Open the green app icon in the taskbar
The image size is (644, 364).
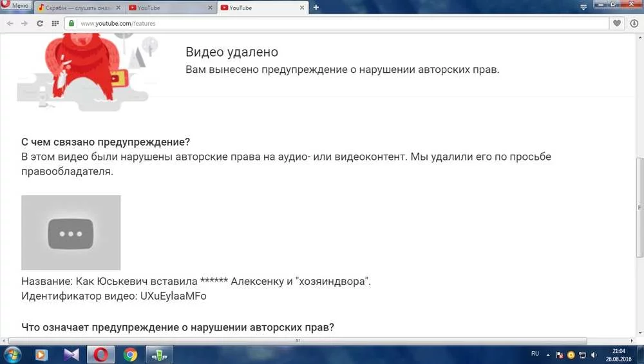(159, 354)
